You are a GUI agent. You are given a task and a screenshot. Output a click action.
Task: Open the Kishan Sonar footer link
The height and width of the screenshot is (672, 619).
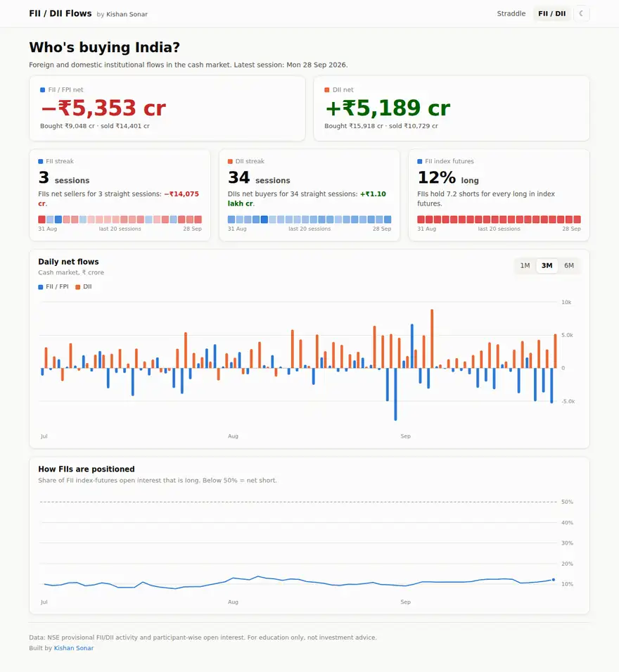coord(74,648)
